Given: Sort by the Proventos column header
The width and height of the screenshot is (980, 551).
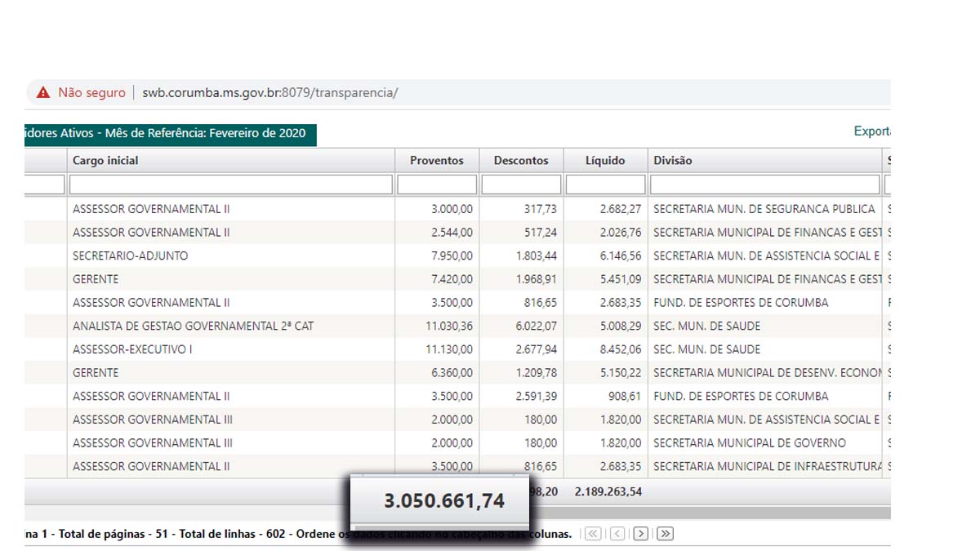Looking at the screenshot, I should click(x=436, y=161).
